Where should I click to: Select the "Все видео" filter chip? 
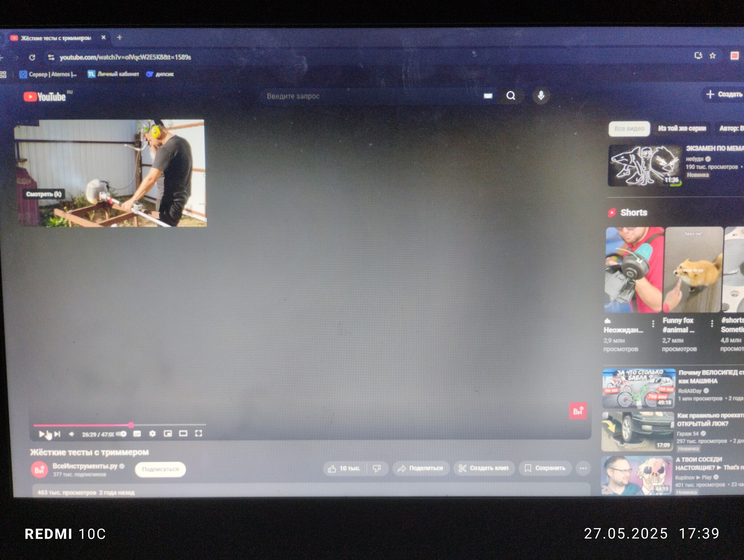coord(629,129)
